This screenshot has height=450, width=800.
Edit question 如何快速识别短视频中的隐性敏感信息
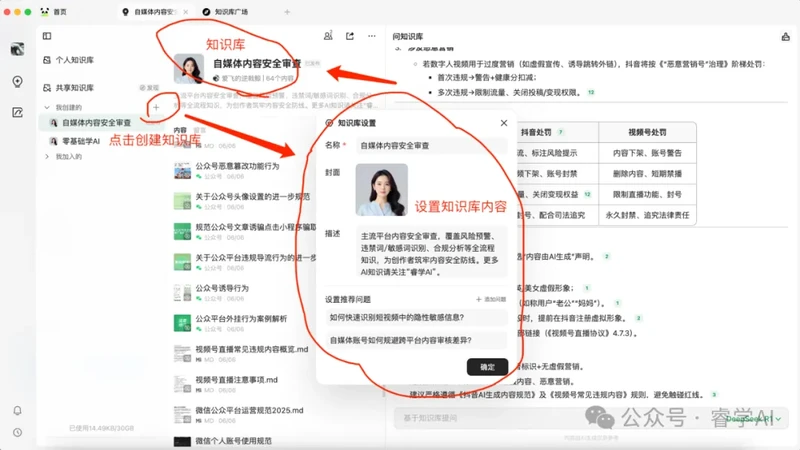click(x=416, y=317)
